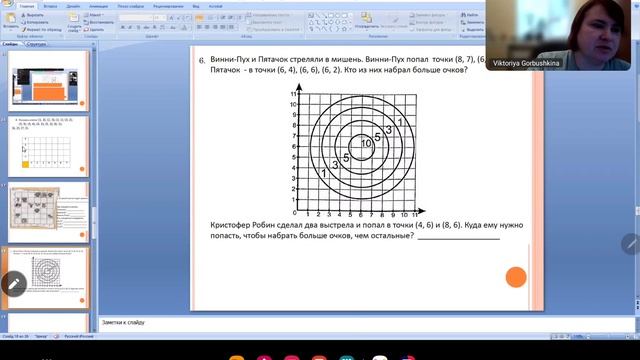
Task: Align paragraph text to the right
Action: [215, 27]
